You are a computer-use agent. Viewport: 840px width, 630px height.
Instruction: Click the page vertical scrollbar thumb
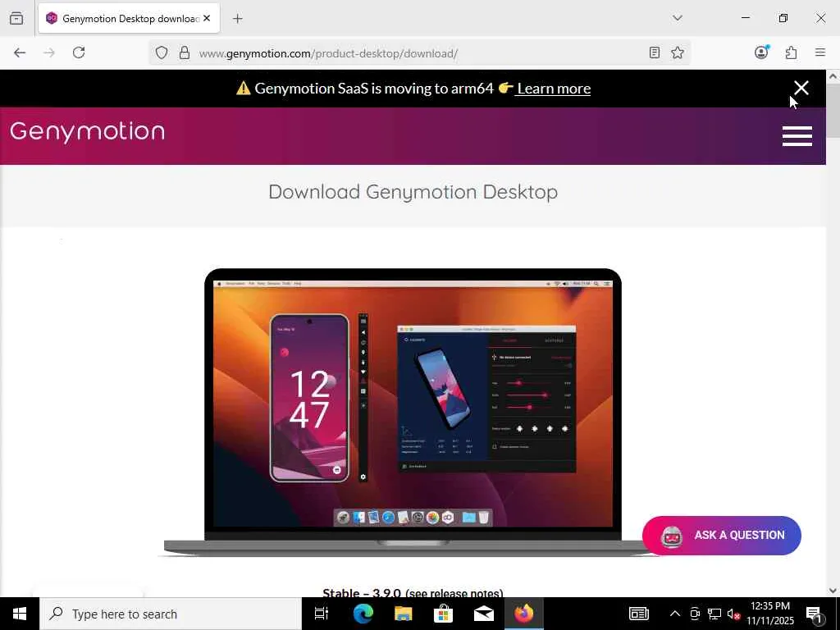pyautogui.click(x=833, y=110)
